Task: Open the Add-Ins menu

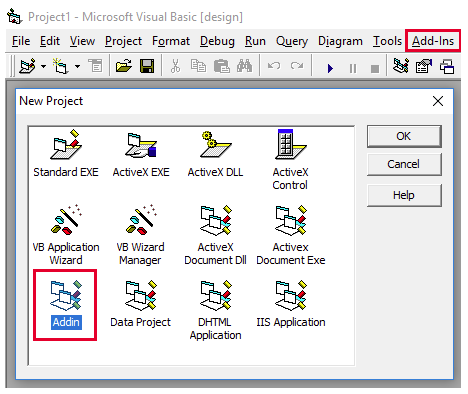Action: (433, 41)
